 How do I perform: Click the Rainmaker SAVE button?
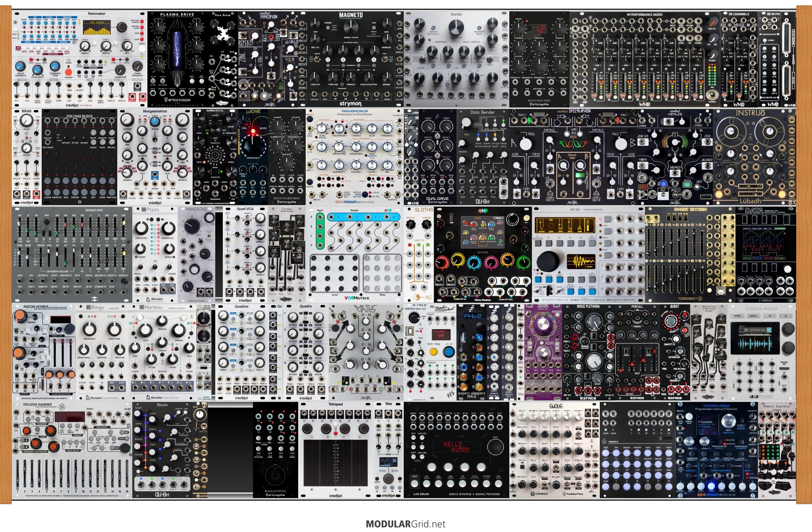point(142,33)
